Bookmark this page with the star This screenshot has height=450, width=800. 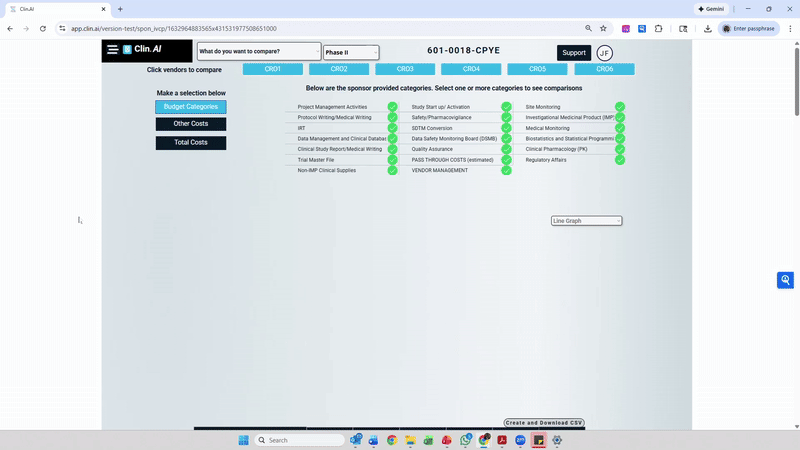tap(603, 29)
